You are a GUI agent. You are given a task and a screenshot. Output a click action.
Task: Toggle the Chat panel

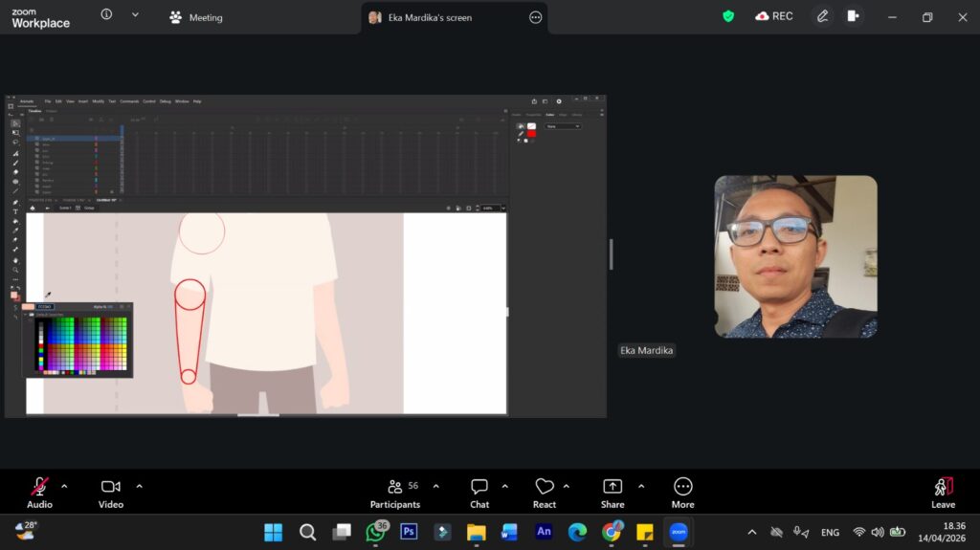click(x=479, y=493)
